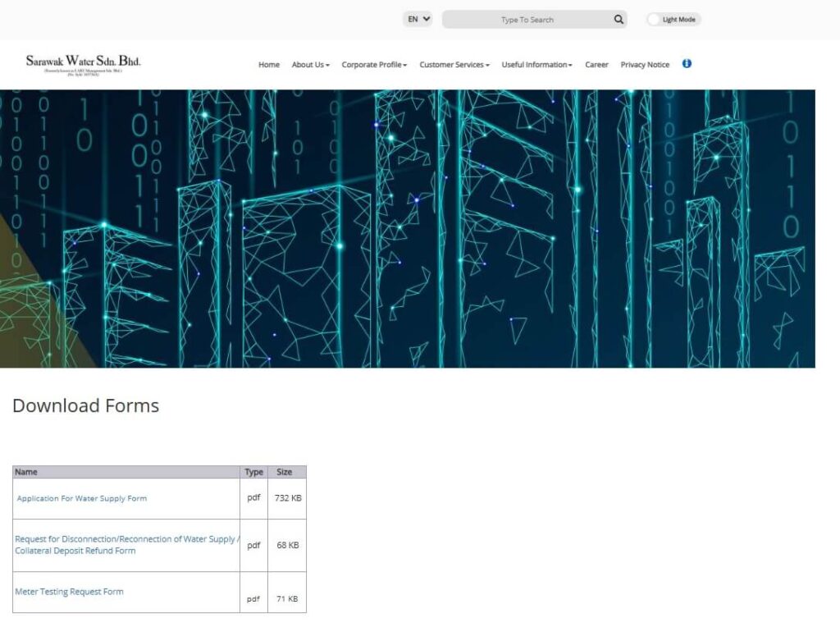Viewport: 840px width, 641px height.
Task: Click the Light Mode sun indicator
Action: (653, 19)
